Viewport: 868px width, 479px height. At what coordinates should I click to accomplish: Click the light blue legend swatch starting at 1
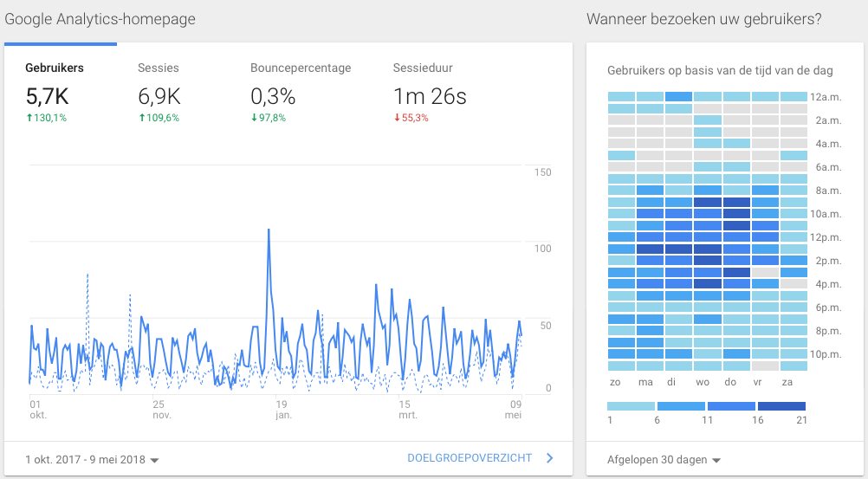click(x=631, y=406)
